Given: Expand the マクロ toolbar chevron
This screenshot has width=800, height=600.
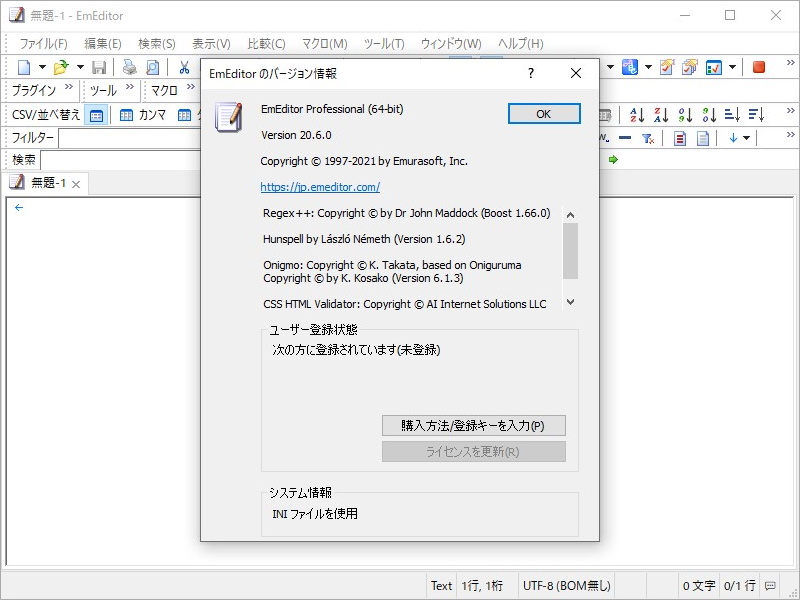Looking at the screenshot, I should [189, 86].
